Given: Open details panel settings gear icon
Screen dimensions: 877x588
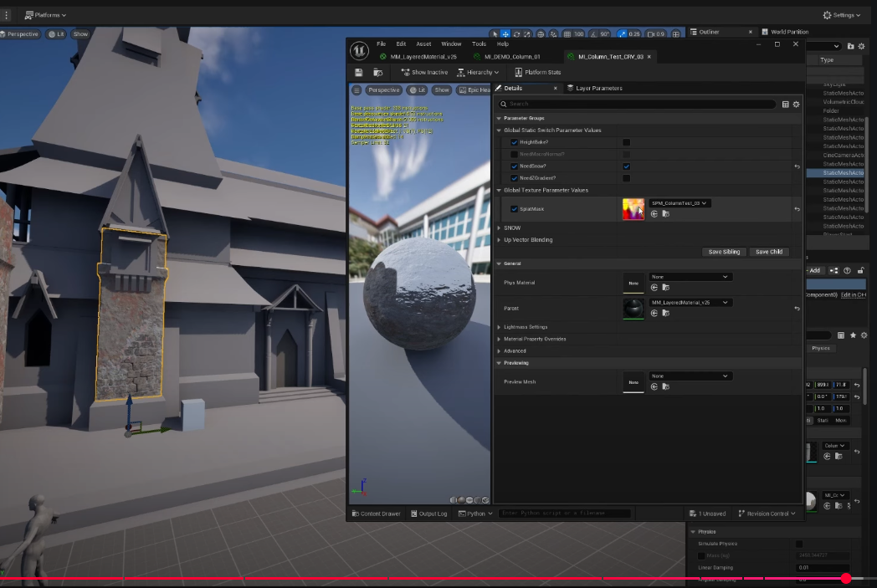Looking at the screenshot, I should pos(796,105).
